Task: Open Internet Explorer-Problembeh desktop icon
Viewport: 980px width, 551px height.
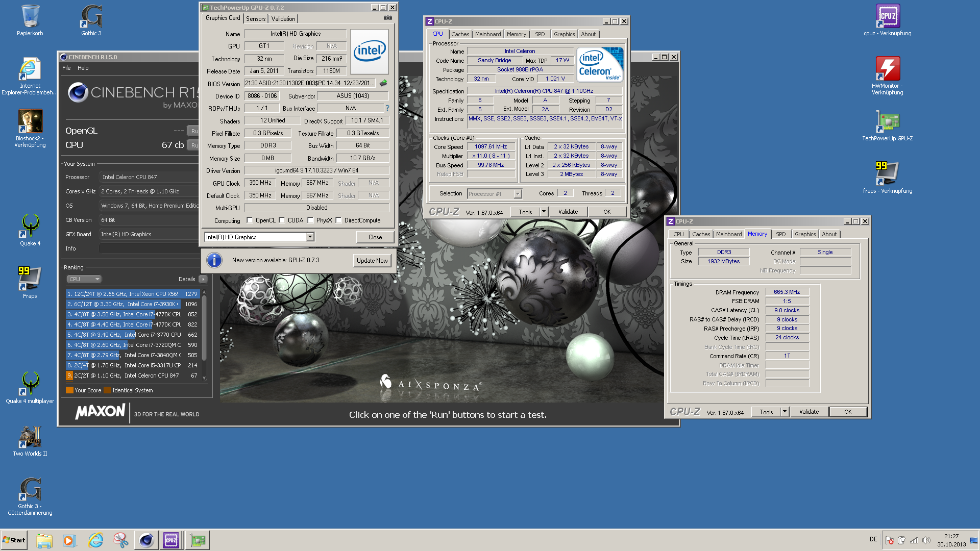Action: (x=30, y=77)
